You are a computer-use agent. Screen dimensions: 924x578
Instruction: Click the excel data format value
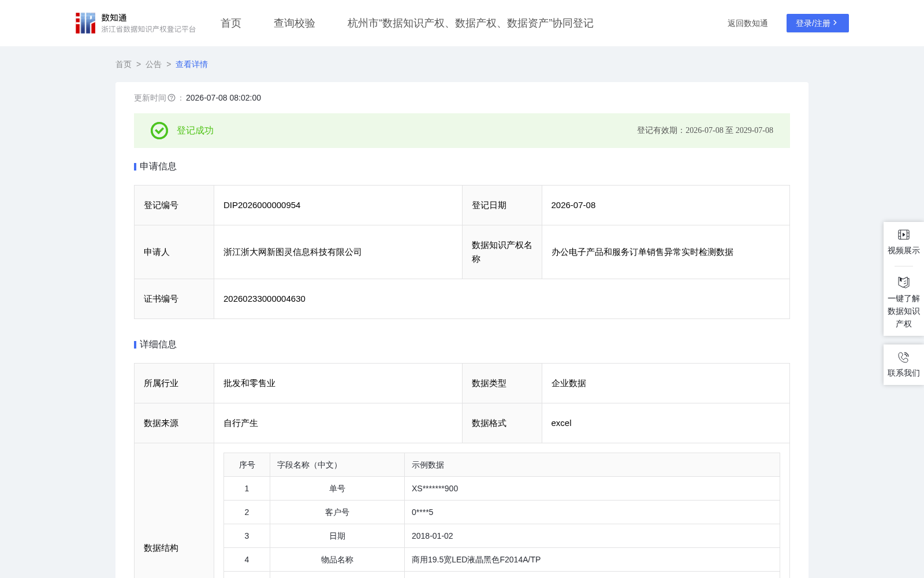[x=561, y=423]
